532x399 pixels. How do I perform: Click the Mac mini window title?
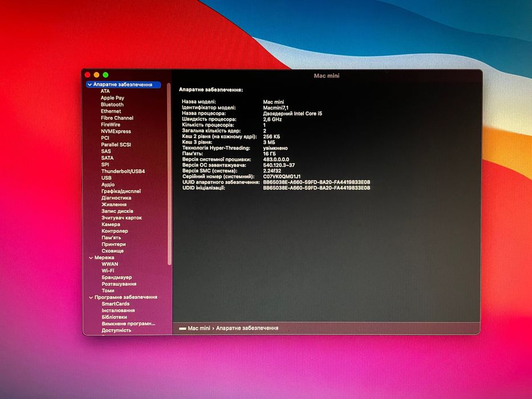pos(326,76)
